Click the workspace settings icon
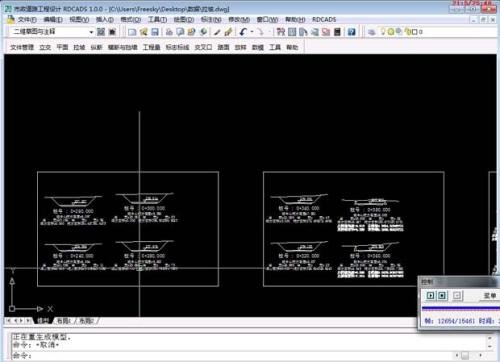This screenshot has height=362, width=500. pyautogui.click(x=101, y=32)
